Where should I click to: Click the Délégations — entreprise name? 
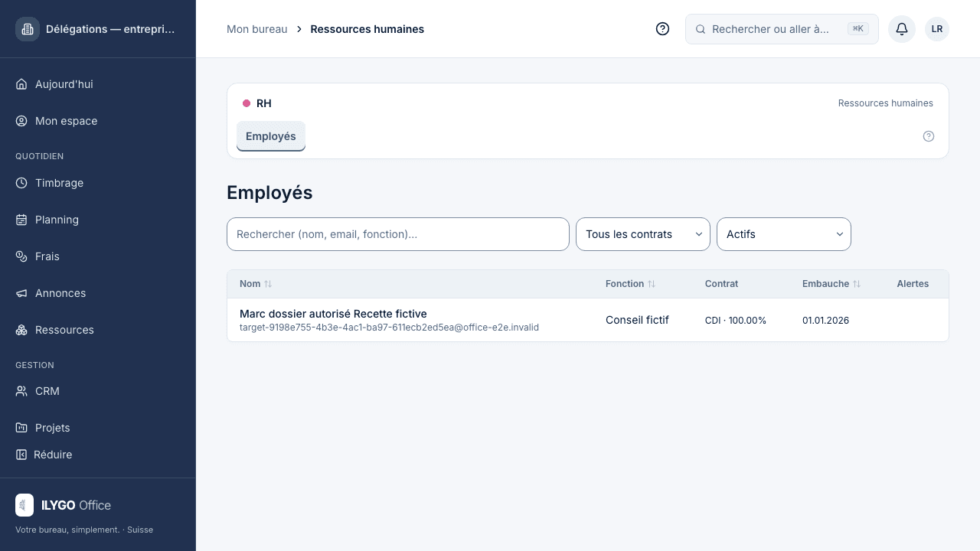(x=110, y=29)
